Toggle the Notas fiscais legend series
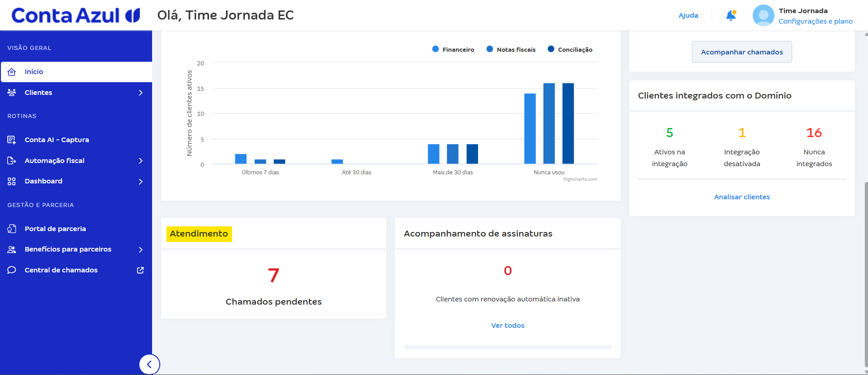Viewport: 868px width, 375px height. (511, 49)
